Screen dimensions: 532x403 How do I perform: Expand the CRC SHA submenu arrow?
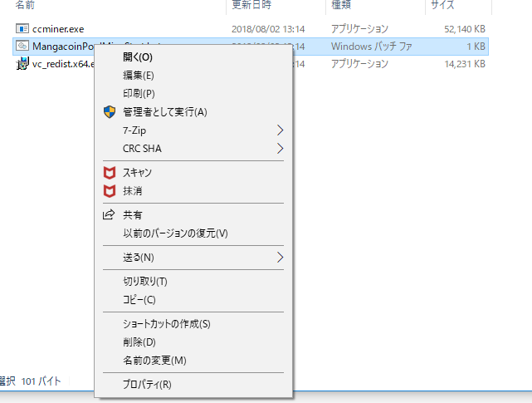(280, 149)
